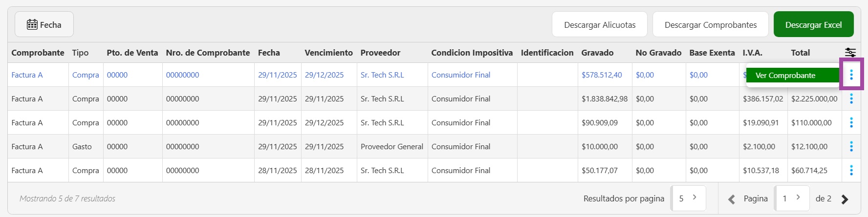Go to the next page arrow
The width and height of the screenshot is (868, 217).
pos(845,199)
